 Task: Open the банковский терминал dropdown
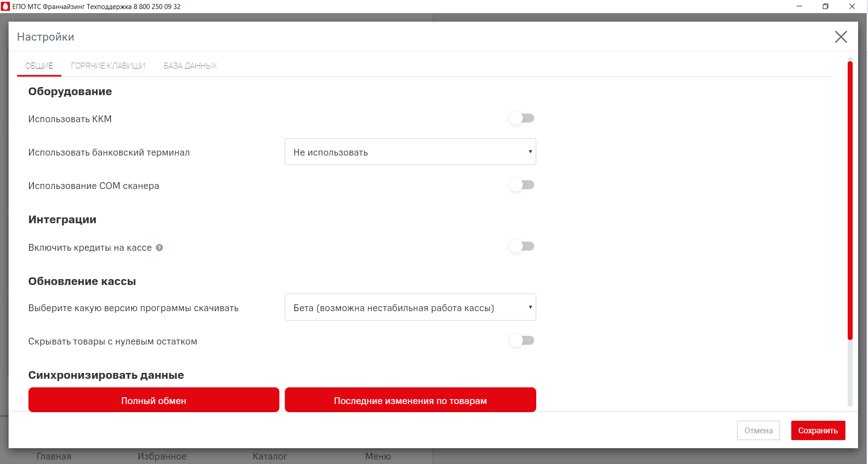pos(410,152)
